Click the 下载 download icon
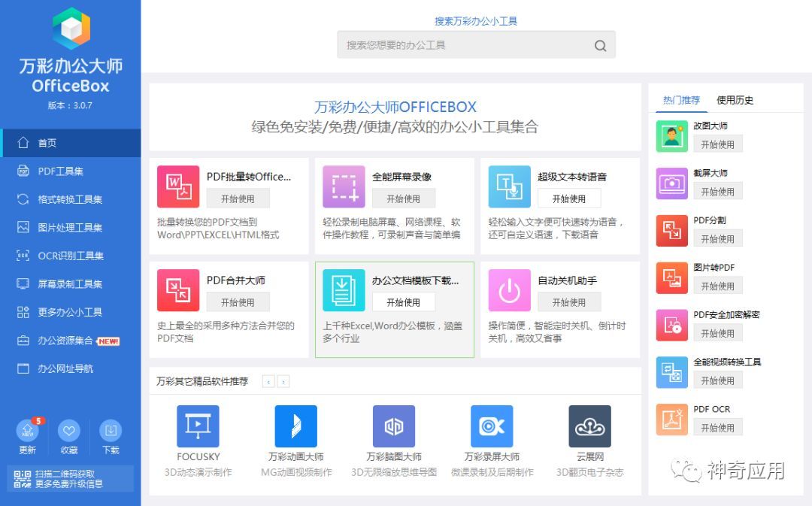 [111, 431]
